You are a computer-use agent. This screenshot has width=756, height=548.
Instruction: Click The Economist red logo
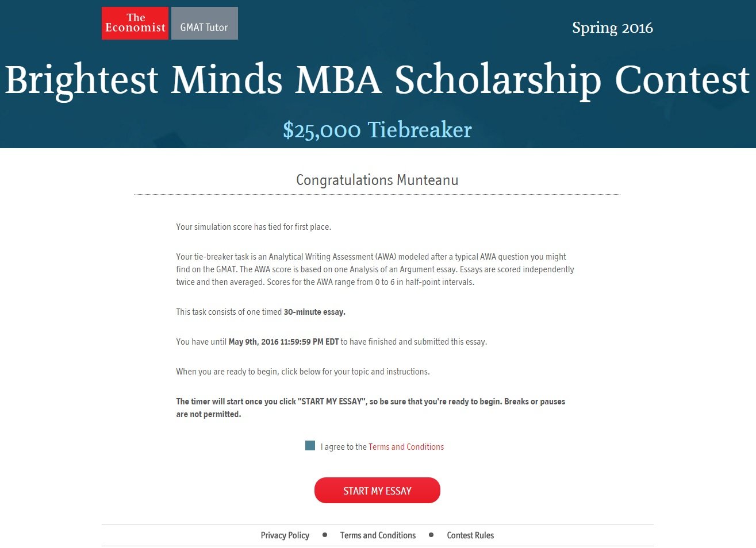135,24
